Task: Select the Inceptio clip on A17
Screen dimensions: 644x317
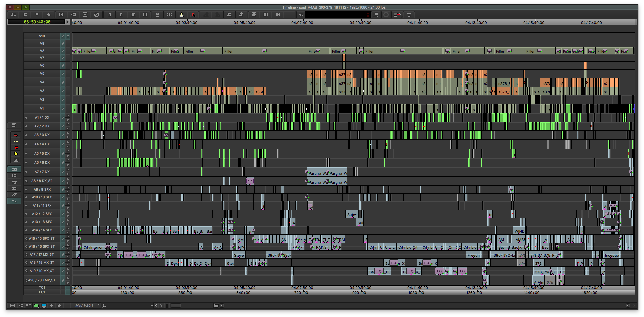Action: pos(612,255)
